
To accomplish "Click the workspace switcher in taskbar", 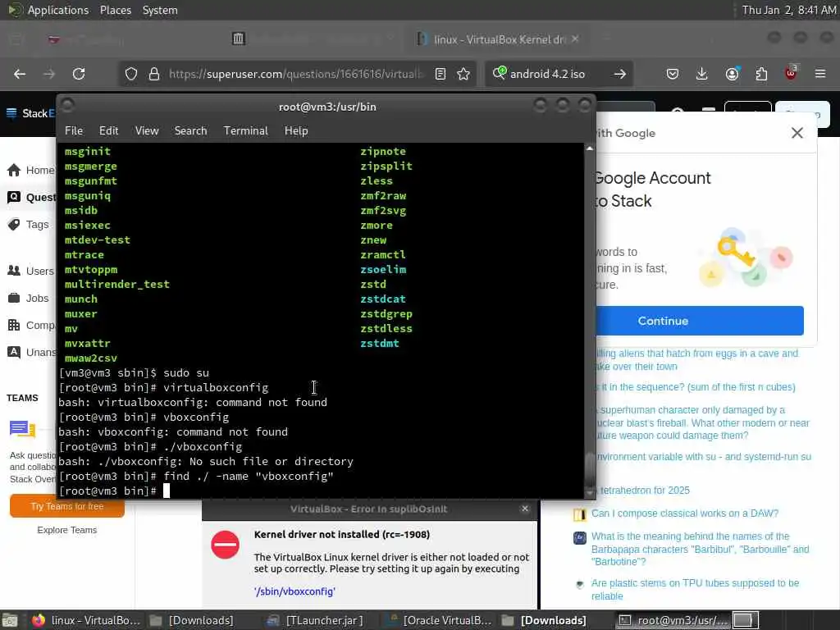I will (x=746, y=620).
